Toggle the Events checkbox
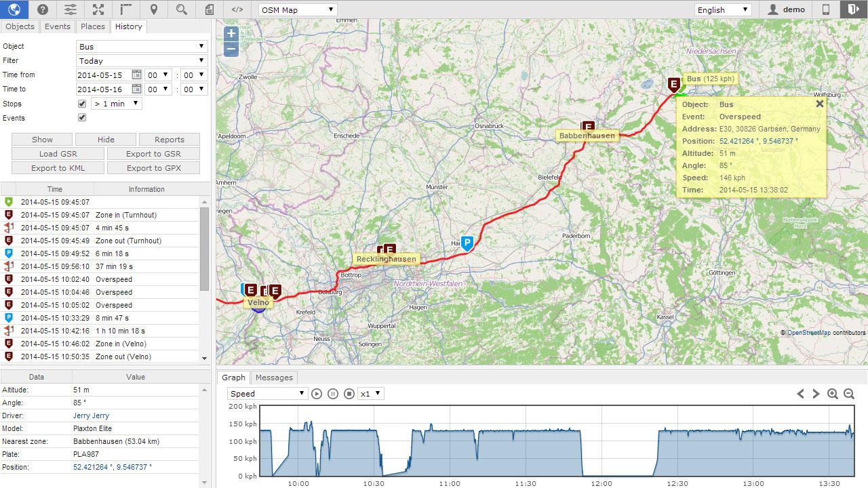The width and height of the screenshot is (868, 488). point(82,118)
